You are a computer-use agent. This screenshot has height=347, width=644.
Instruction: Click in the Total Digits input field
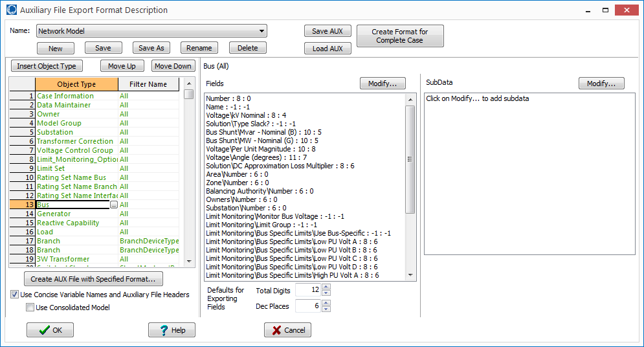307,291
